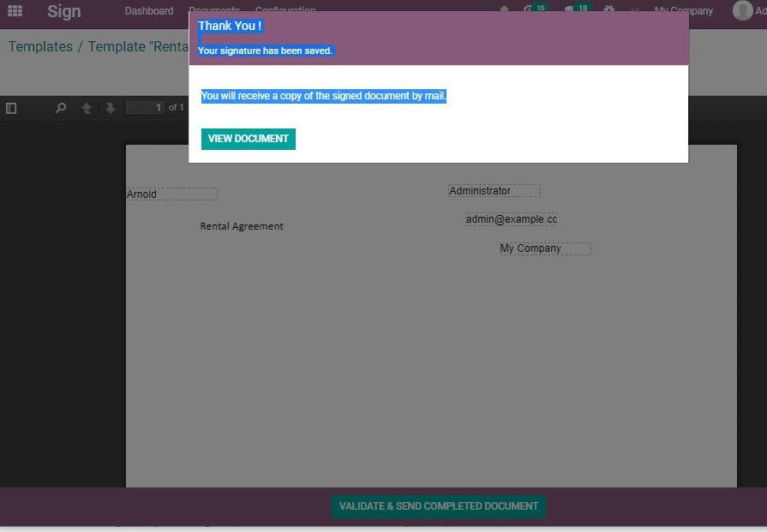Go to Templates breadcrumb
Screen dimensions: 767x532
coord(40,46)
